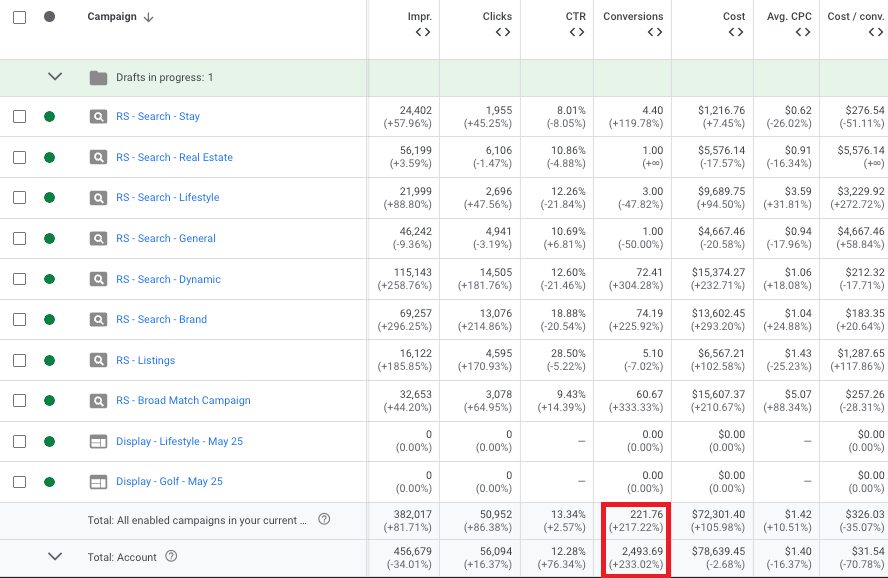This screenshot has height=578, width=888.
Task: Expand comparison arrows under Avg. CPC column
Action: click(x=803, y=32)
